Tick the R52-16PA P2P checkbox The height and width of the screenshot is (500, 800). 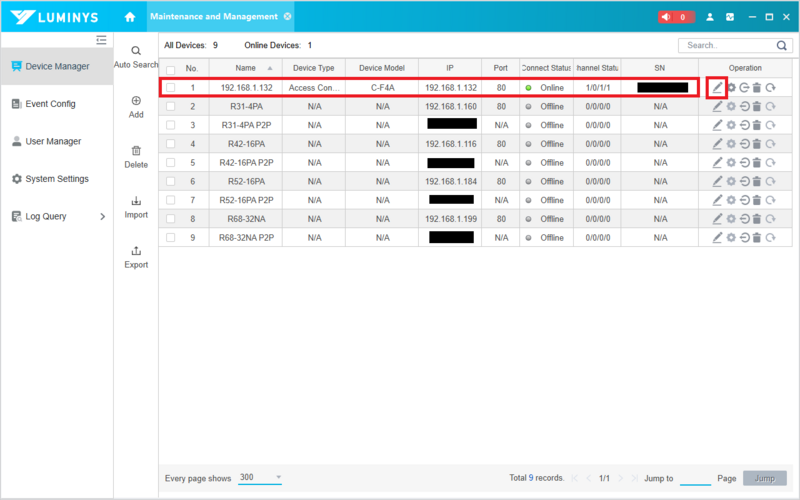[x=170, y=200]
